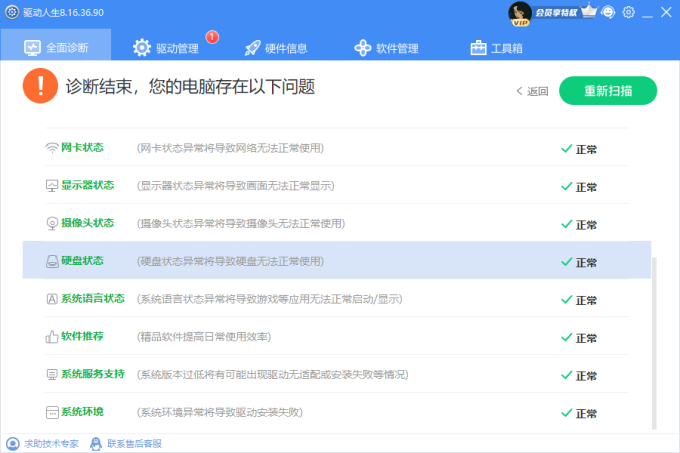Click 正常 status of 网卡状态 row
The height and width of the screenshot is (453, 680).
tap(579, 149)
